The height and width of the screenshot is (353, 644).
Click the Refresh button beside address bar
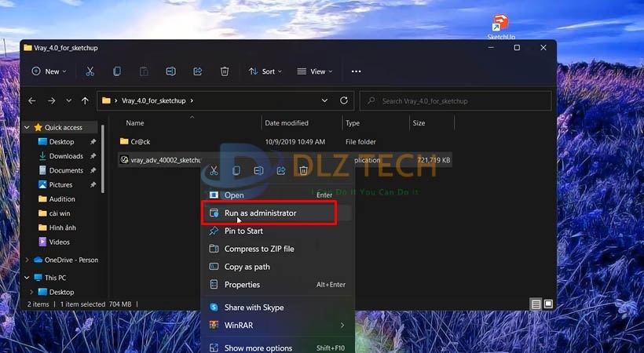tap(344, 101)
